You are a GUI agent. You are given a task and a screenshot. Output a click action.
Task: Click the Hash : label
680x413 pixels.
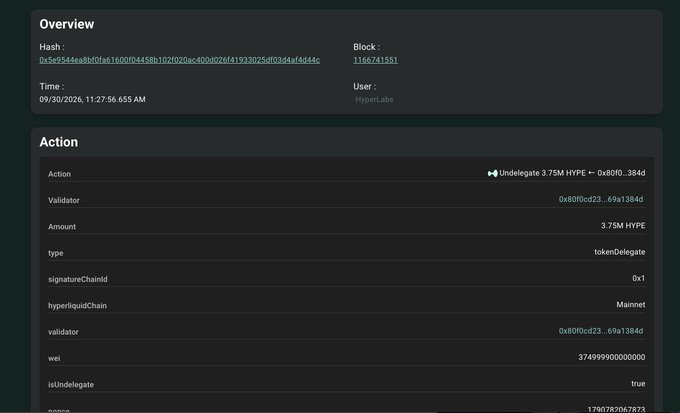coord(52,47)
